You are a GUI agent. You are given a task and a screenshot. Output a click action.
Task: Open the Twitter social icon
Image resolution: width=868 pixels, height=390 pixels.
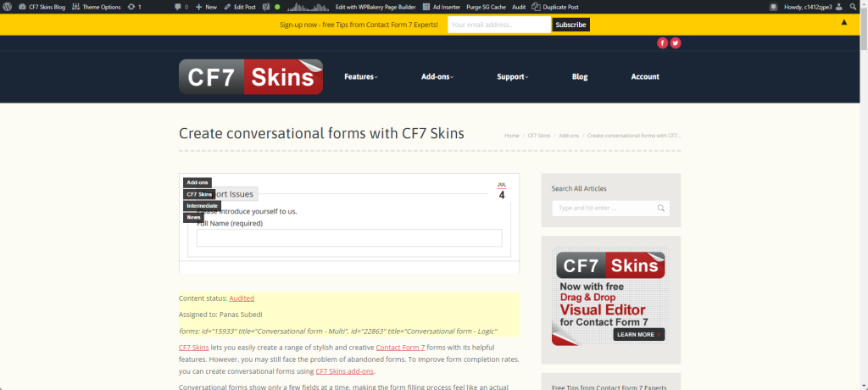676,43
